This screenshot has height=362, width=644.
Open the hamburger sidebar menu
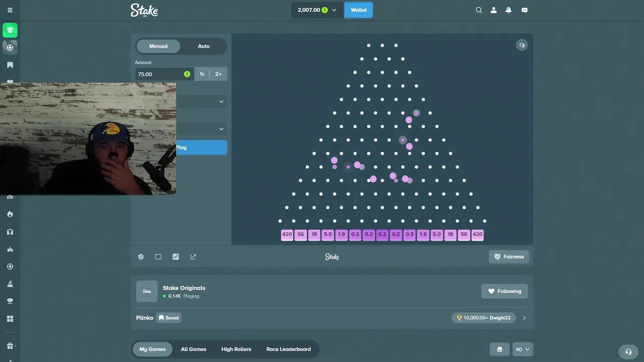10,10
